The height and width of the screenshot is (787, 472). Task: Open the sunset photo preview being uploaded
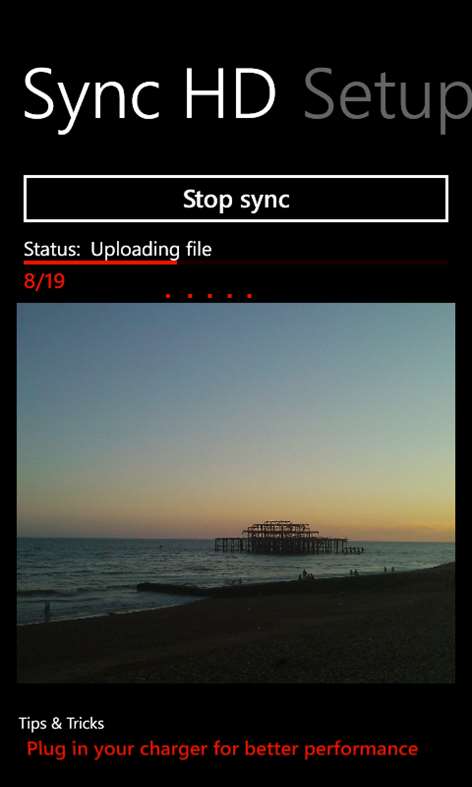click(235, 492)
